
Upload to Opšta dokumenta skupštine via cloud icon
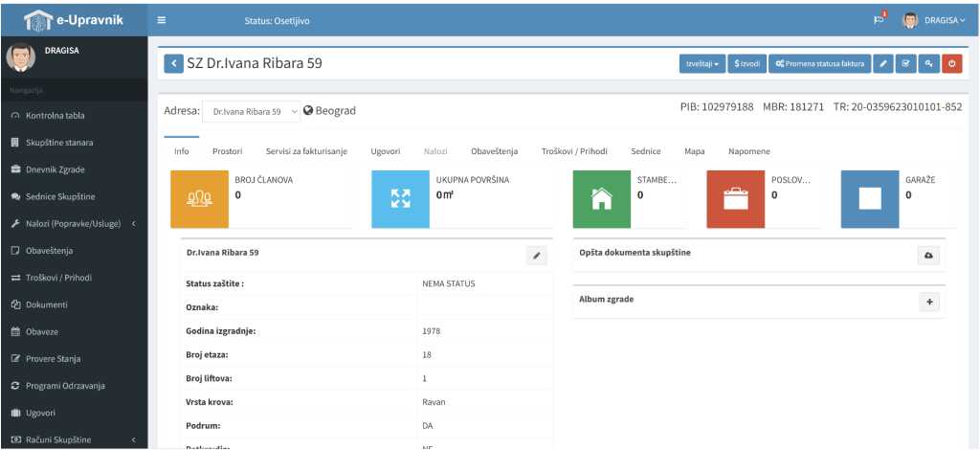pyautogui.click(x=929, y=255)
